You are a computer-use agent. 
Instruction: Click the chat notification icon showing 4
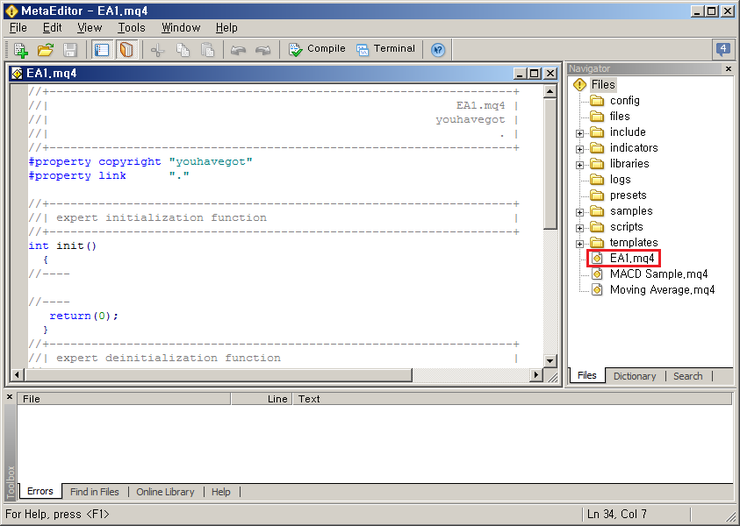point(723,49)
